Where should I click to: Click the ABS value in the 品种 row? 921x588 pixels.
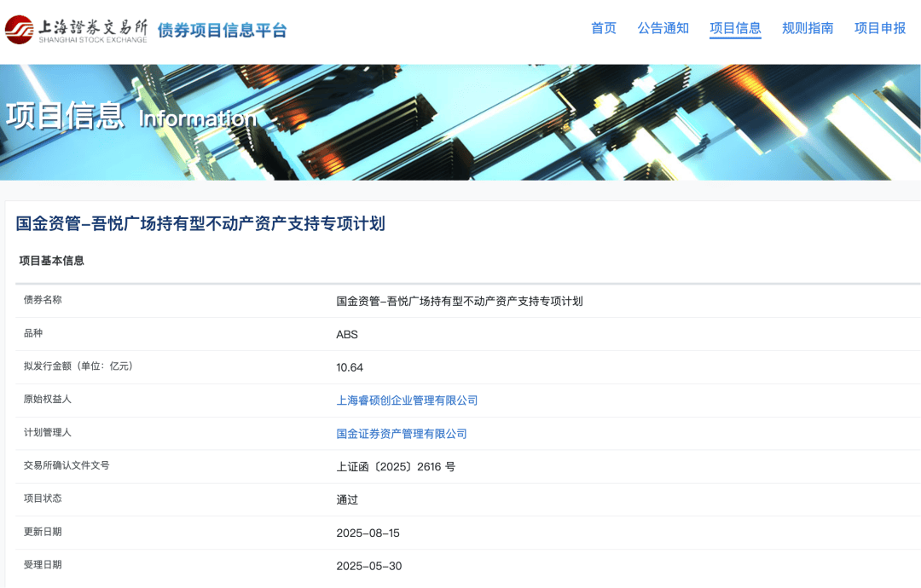click(347, 335)
